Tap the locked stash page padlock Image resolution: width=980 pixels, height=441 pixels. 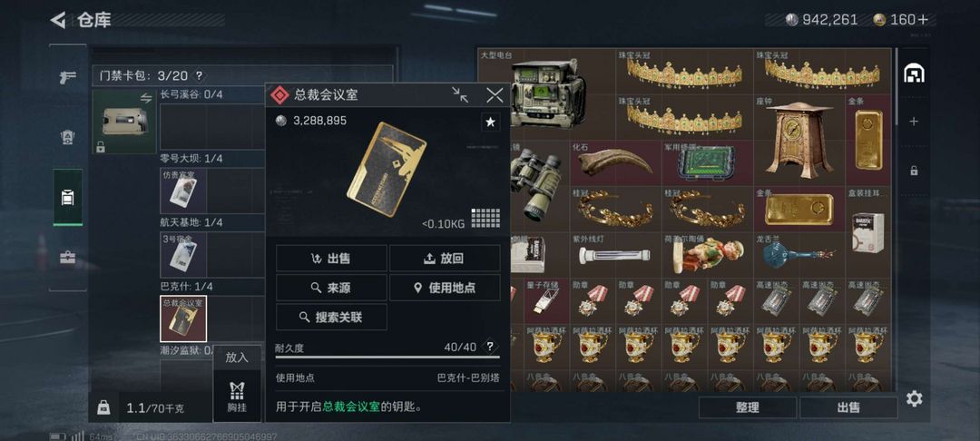click(914, 170)
